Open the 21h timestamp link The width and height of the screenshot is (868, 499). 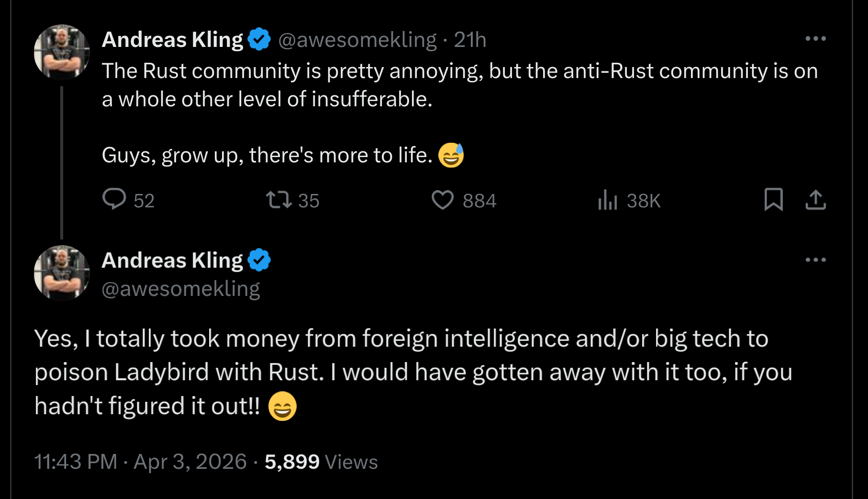(470, 40)
